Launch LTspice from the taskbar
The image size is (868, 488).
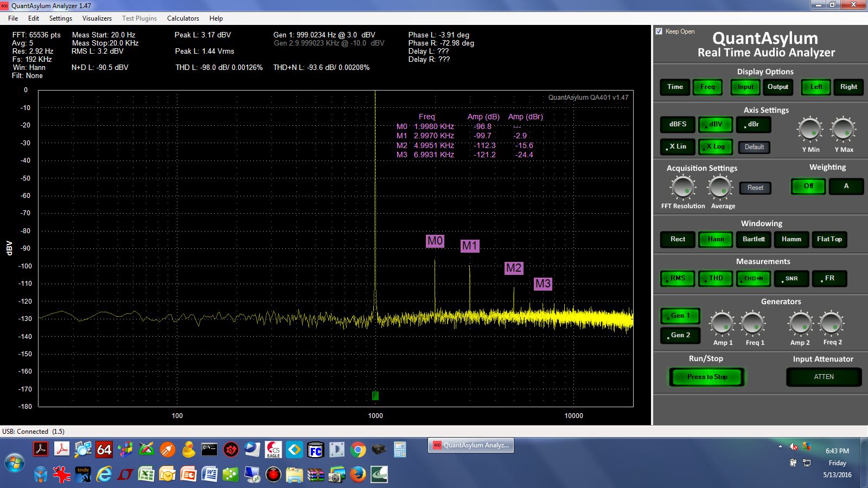pos(125,475)
